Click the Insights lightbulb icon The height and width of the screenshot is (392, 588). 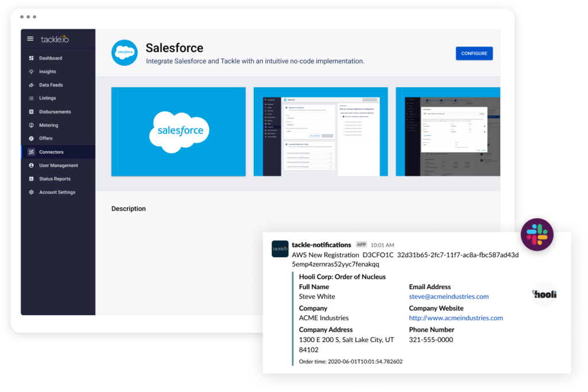[x=31, y=72]
